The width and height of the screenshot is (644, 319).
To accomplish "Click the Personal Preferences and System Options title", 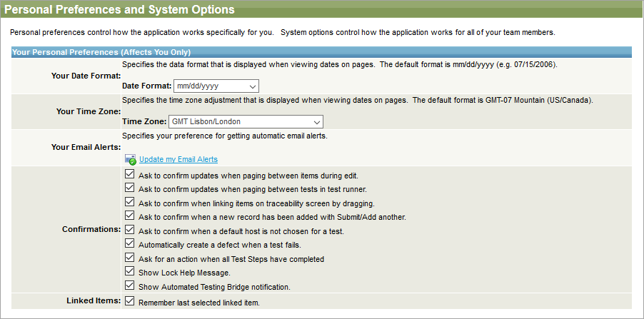I will click(x=119, y=10).
